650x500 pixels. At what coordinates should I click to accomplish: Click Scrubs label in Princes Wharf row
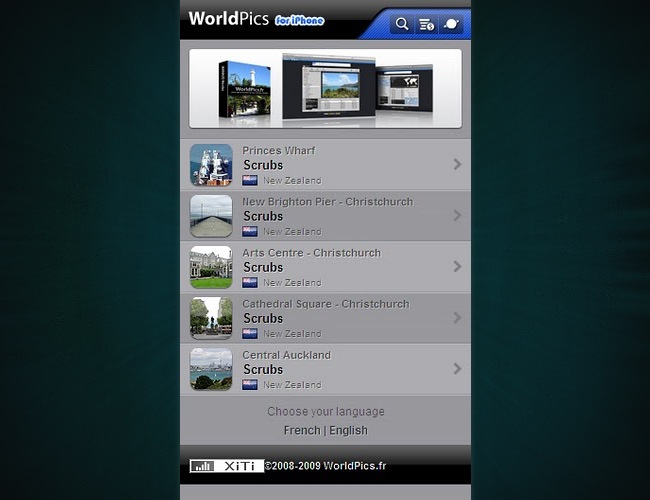tap(263, 165)
